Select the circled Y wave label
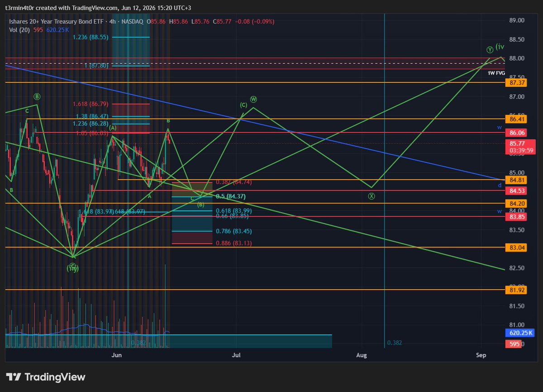This screenshot has width=543, height=392. click(490, 49)
